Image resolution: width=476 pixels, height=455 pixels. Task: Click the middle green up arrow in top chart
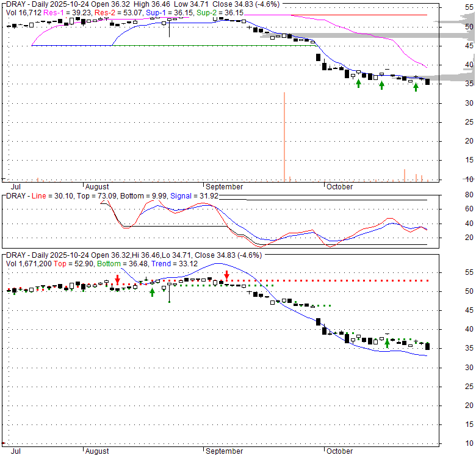tap(382, 86)
